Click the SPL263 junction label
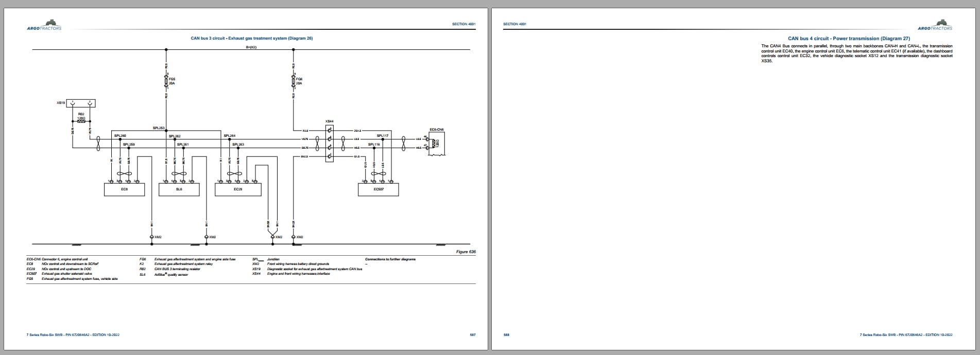 pyautogui.click(x=238, y=145)
